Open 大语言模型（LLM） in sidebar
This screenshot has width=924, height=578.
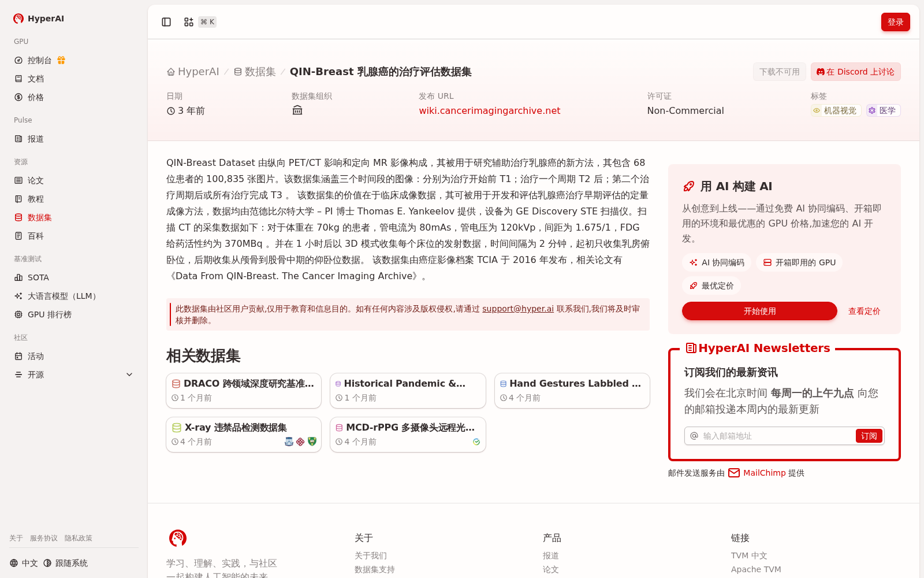coord(74,296)
